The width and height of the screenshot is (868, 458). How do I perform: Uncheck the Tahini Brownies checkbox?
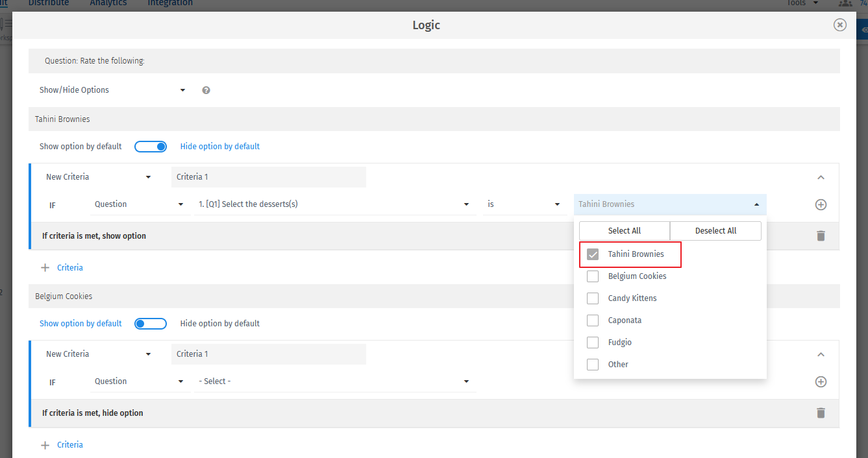tap(593, 254)
